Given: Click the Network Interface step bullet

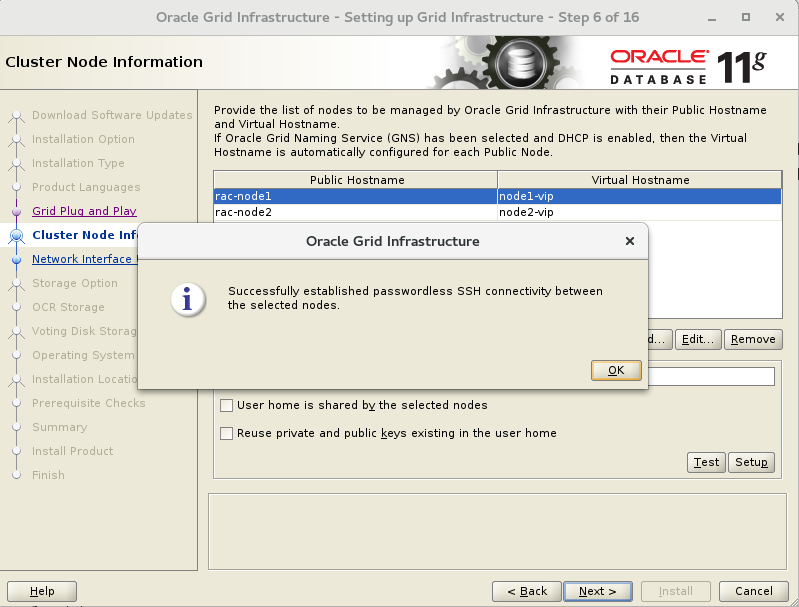Looking at the screenshot, I should [x=16, y=259].
